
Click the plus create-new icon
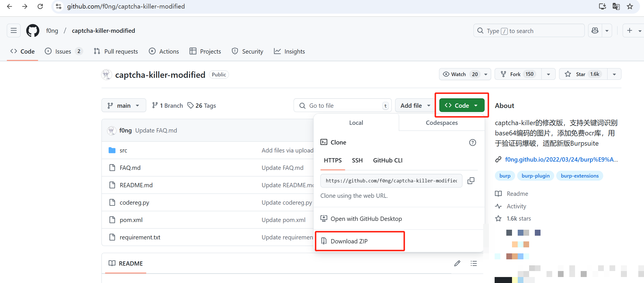(x=630, y=30)
